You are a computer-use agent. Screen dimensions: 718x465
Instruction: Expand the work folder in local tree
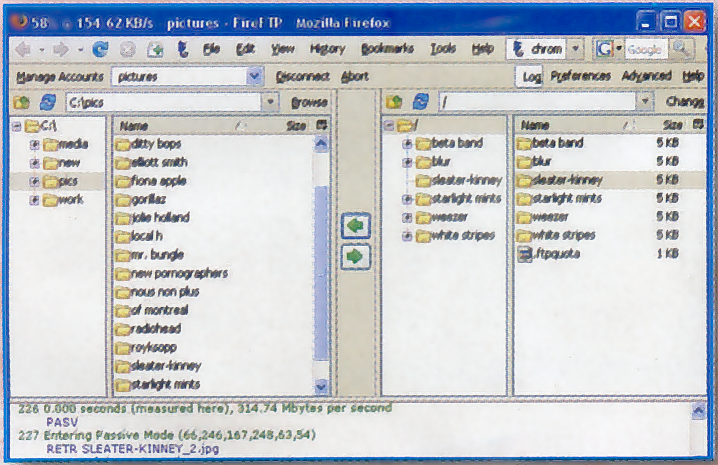[x=34, y=200]
